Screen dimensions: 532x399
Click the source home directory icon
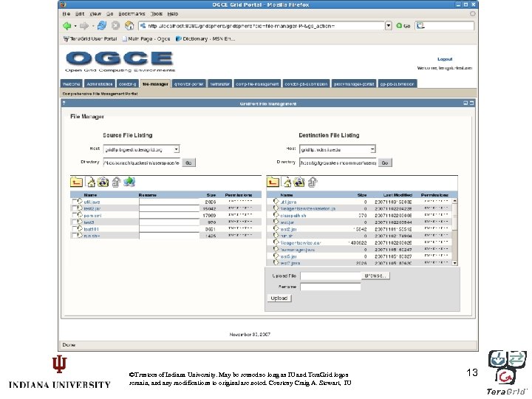click(91, 183)
